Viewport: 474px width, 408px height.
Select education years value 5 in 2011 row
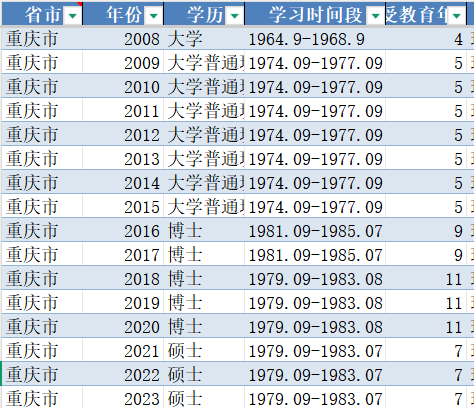click(x=426, y=110)
